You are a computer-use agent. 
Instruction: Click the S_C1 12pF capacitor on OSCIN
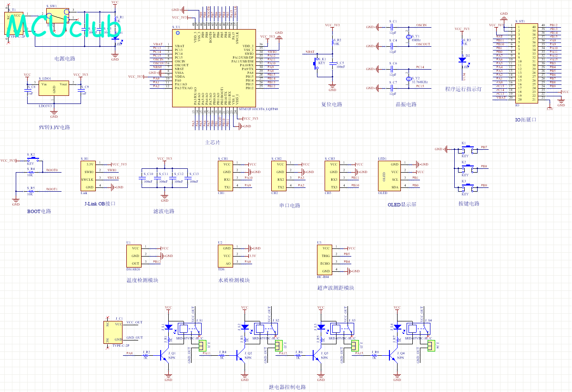click(x=393, y=27)
